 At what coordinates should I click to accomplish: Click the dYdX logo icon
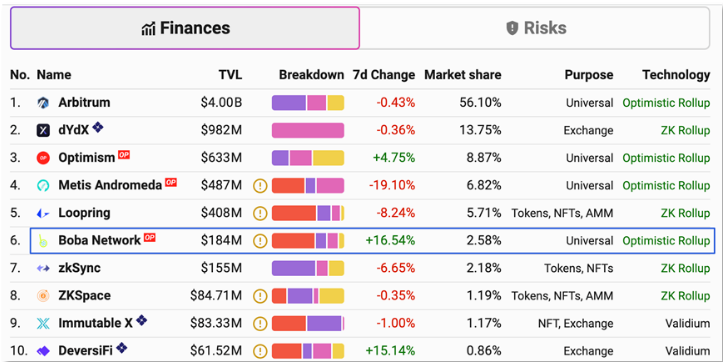point(43,131)
